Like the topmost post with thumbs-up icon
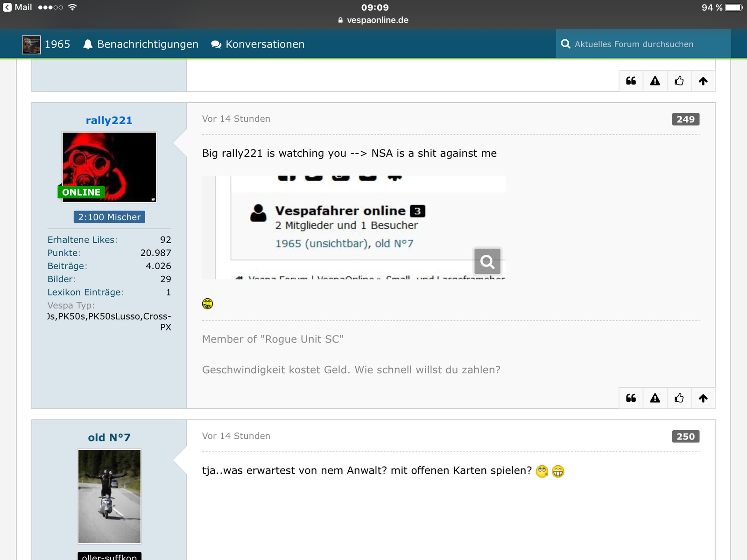 click(x=679, y=81)
